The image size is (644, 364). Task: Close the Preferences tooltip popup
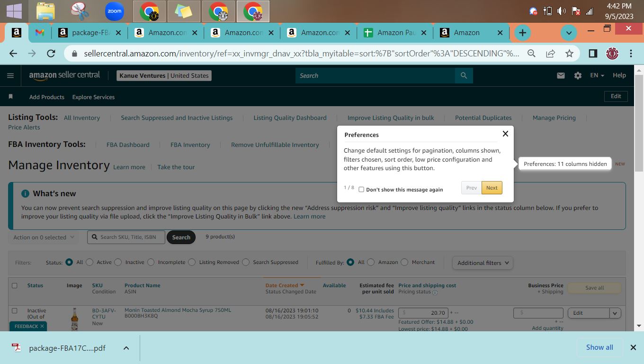click(x=505, y=134)
